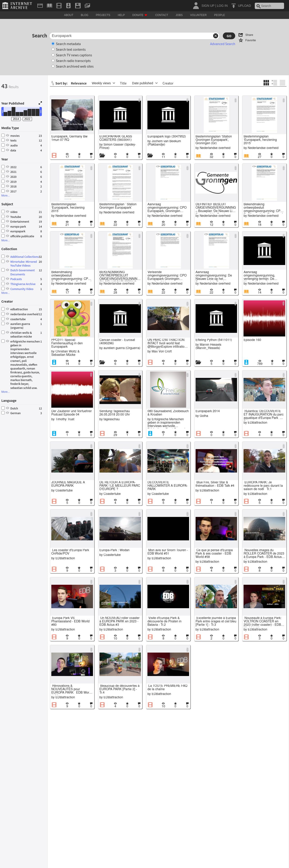Open the Software floppy icon in top bar
This screenshot has height=868, width=289.
click(78, 5)
